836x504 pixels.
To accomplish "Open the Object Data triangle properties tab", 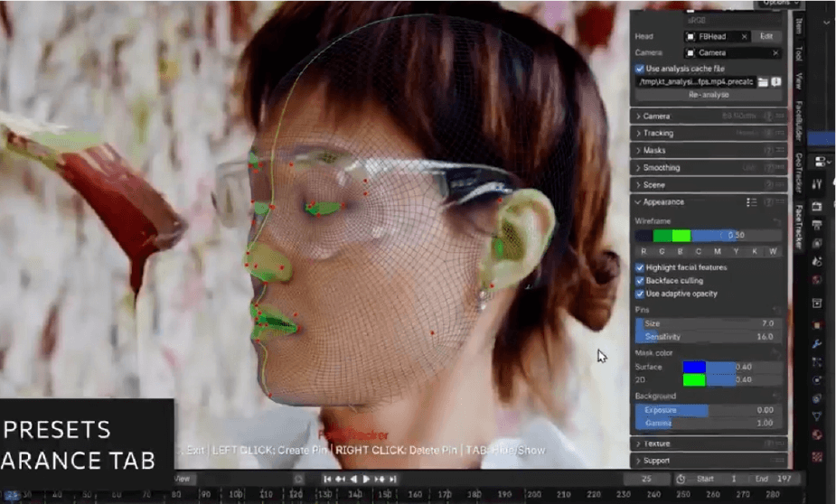I will pyautogui.click(x=817, y=416).
